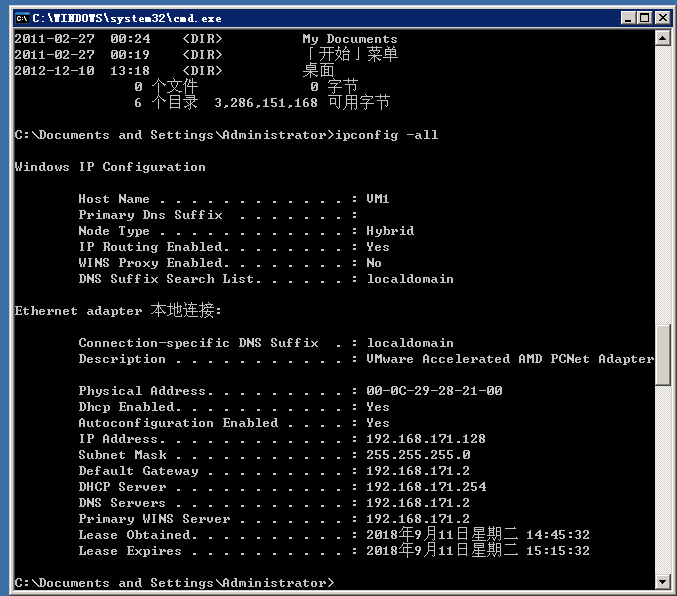
Task: Click the Autoconfiguration Enabled value Yes
Action: click(378, 423)
